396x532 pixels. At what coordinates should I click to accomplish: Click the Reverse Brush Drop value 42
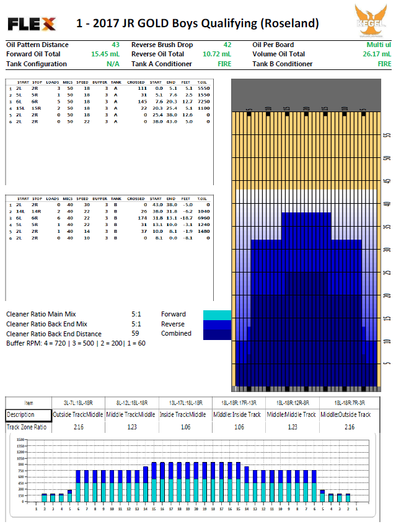point(227,45)
